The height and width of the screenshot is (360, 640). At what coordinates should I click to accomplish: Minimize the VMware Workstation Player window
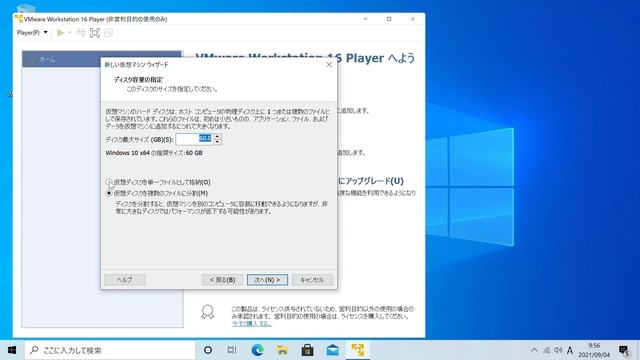tap(366, 19)
